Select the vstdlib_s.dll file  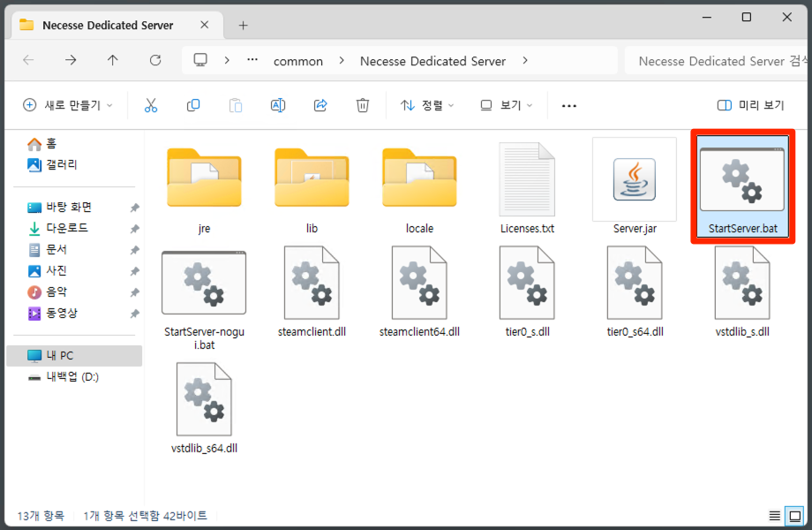[742, 292]
